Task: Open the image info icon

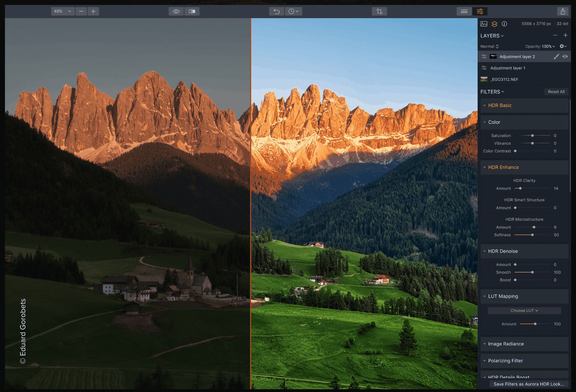Action: (504, 24)
